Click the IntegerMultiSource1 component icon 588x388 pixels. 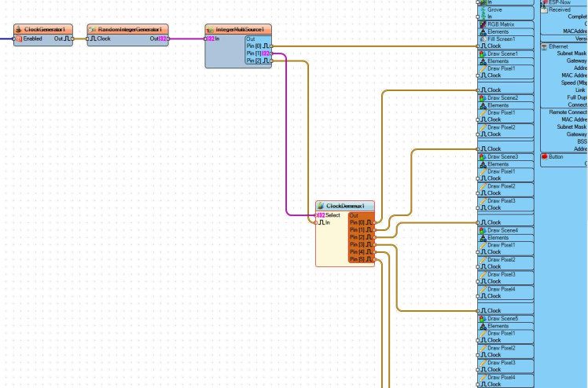pyautogui.click(x=211, y=28)
